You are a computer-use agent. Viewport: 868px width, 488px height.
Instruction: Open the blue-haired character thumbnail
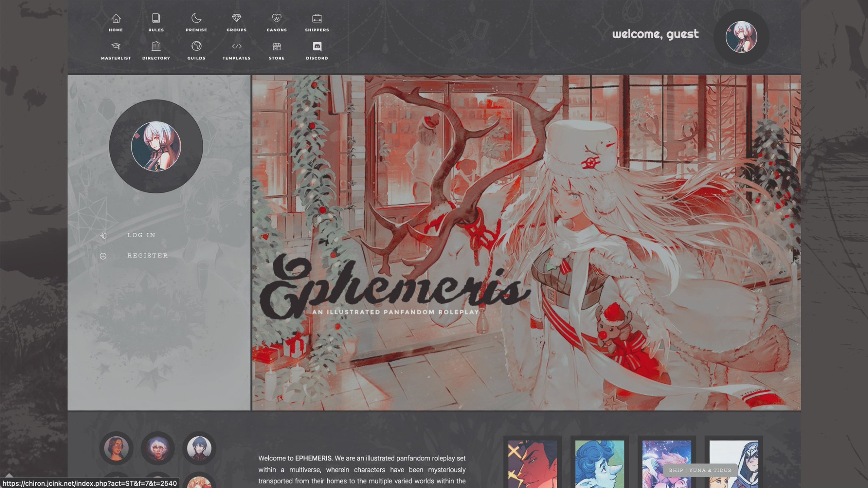(x=599, y=463)
